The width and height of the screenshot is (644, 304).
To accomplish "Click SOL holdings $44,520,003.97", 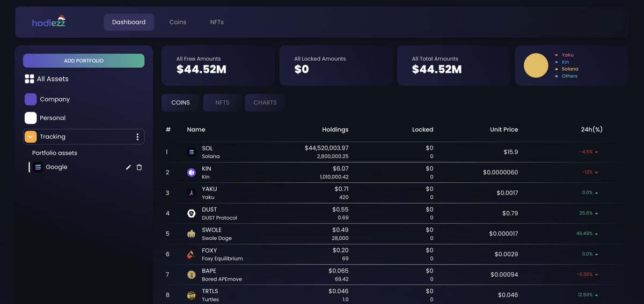I will [x=326, y=148].
